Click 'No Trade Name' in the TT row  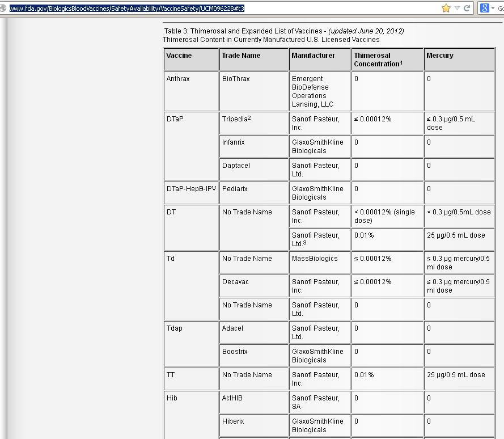pyautogui.click(x=247, y=375)
